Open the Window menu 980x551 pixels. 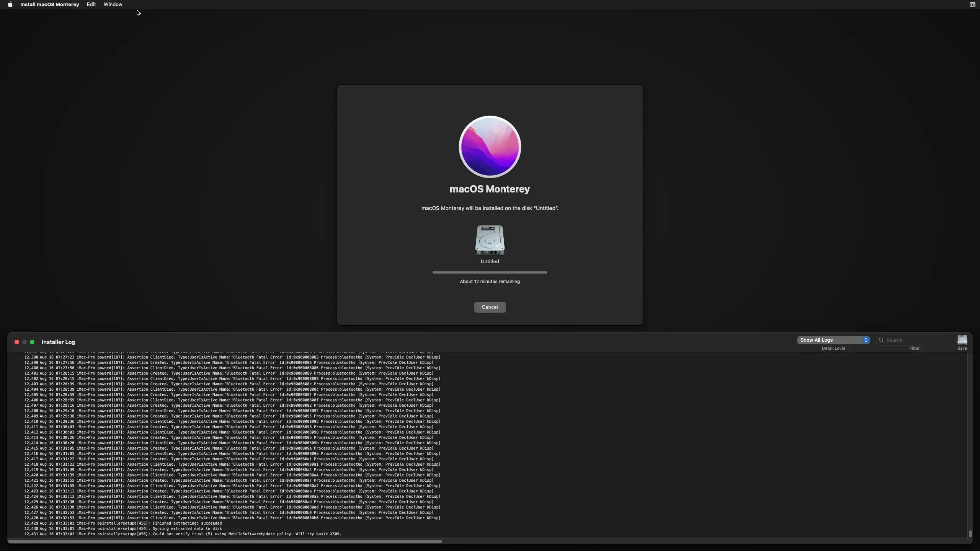[113, 5]
